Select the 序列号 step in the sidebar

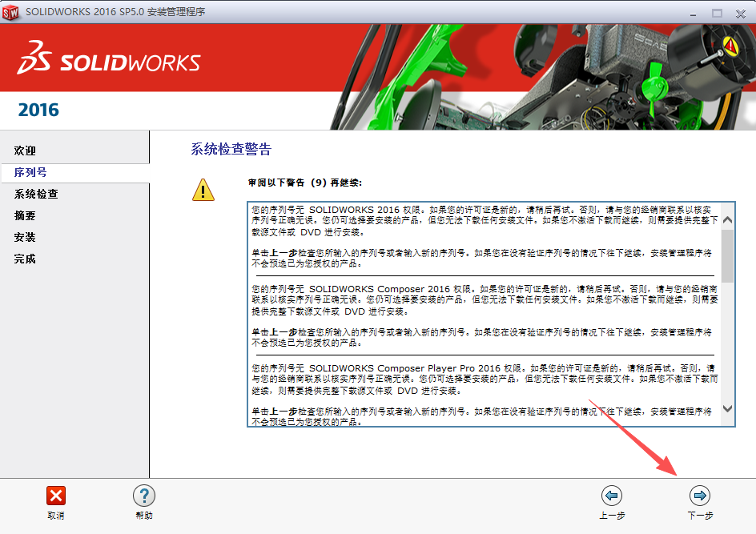coord(32,172)
